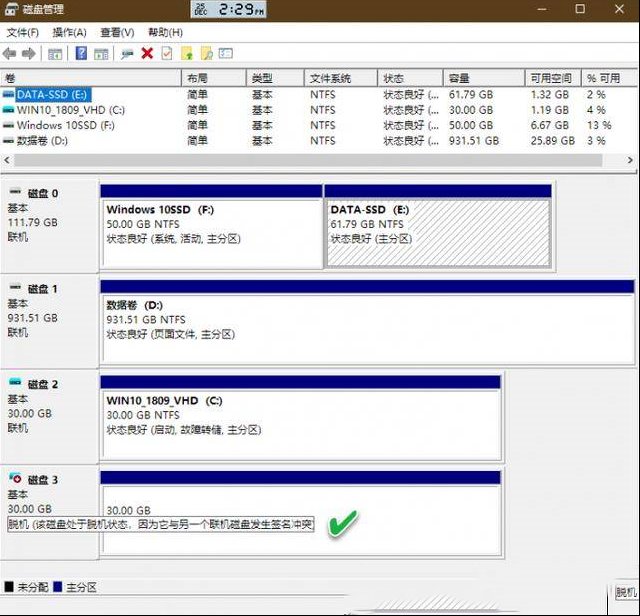Image resolution: width=640 pixels, height=616 pixels.
Task: Select DATA-SSD (E:) row in volume list
Action: (318, 95)
